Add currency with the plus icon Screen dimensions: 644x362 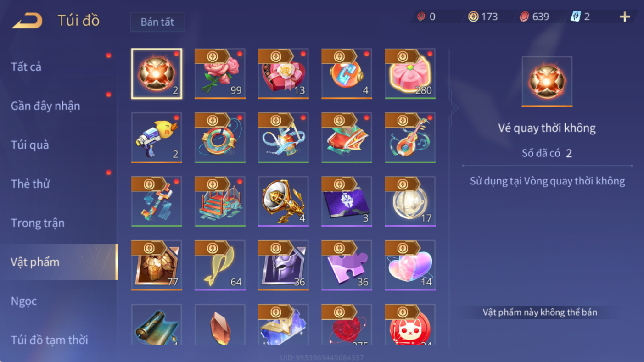coord(624,17)
